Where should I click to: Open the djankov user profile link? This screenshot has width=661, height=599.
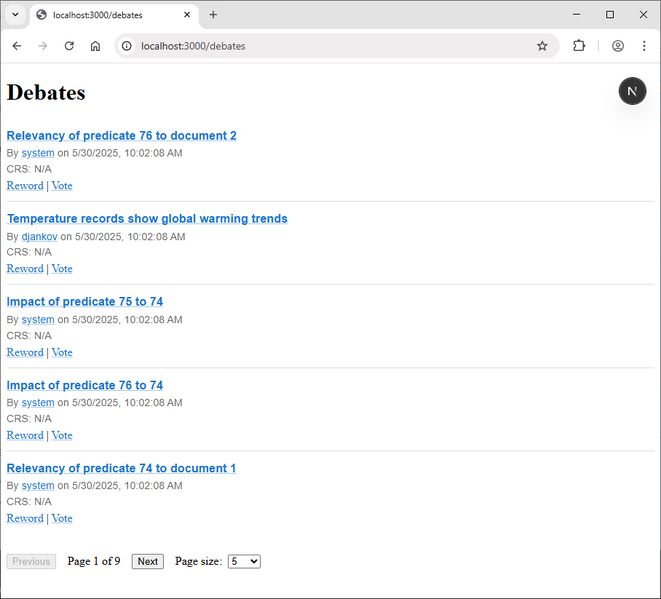[39, 236]
